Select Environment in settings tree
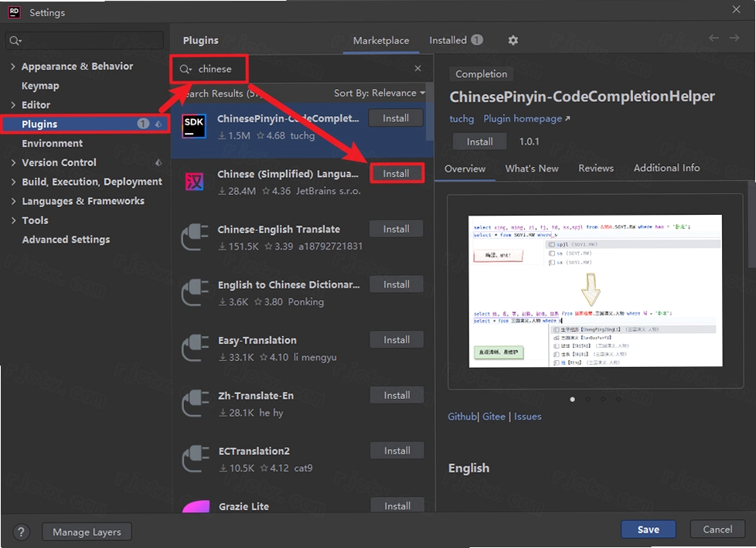Image resolution: width=756 pixels, height=548 pixels. point(52,144)
